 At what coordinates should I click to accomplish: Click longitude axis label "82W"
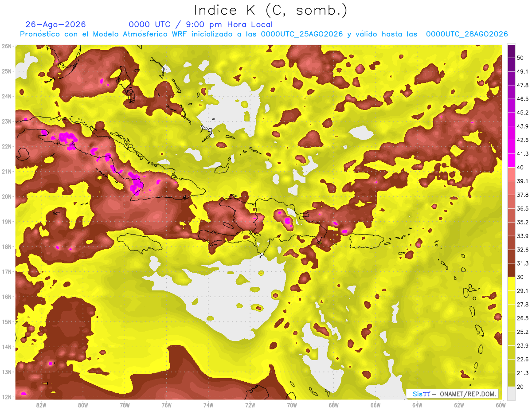coord(42,405)
